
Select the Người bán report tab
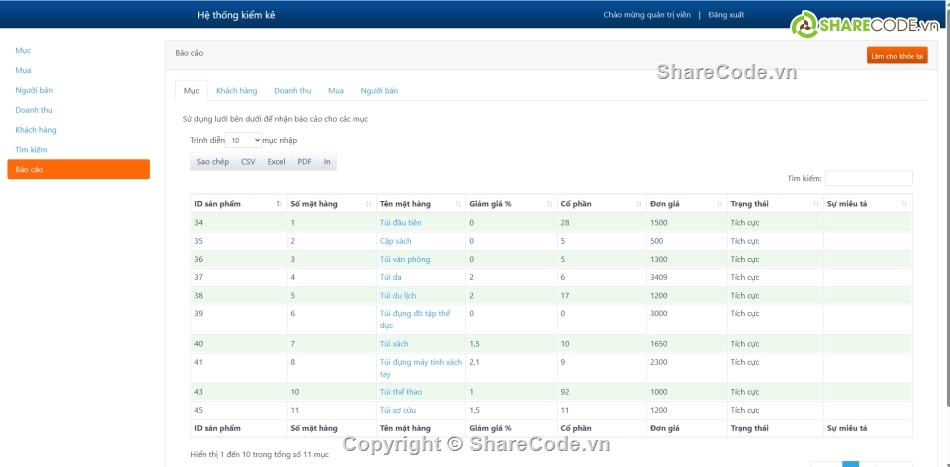point(379,91)
